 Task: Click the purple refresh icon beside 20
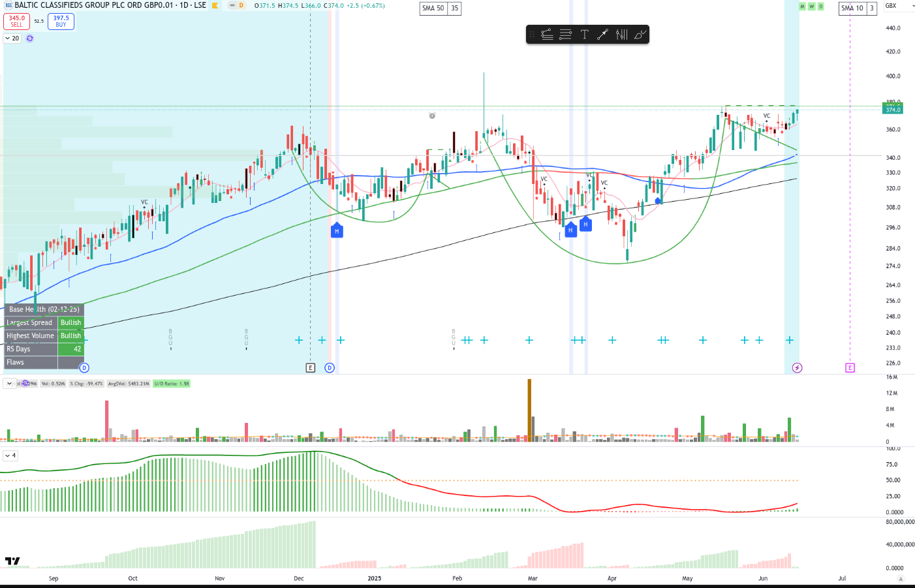click(x=29, y=39)
